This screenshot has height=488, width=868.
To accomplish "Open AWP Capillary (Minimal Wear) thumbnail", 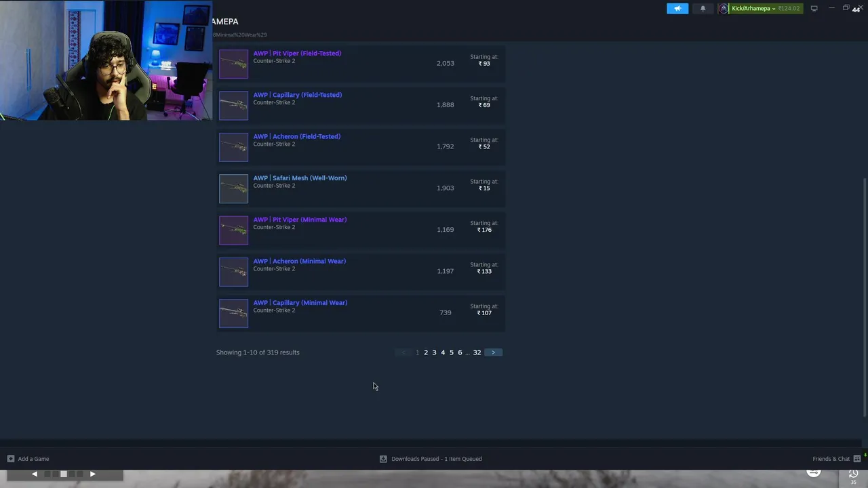I will click(x=233, y=313).
